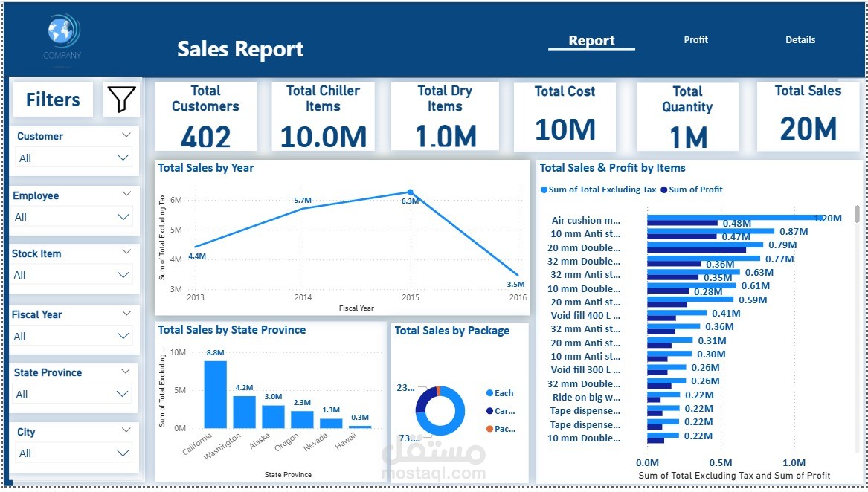
Task: Click the Car... legend color dot
Action: 489,411
